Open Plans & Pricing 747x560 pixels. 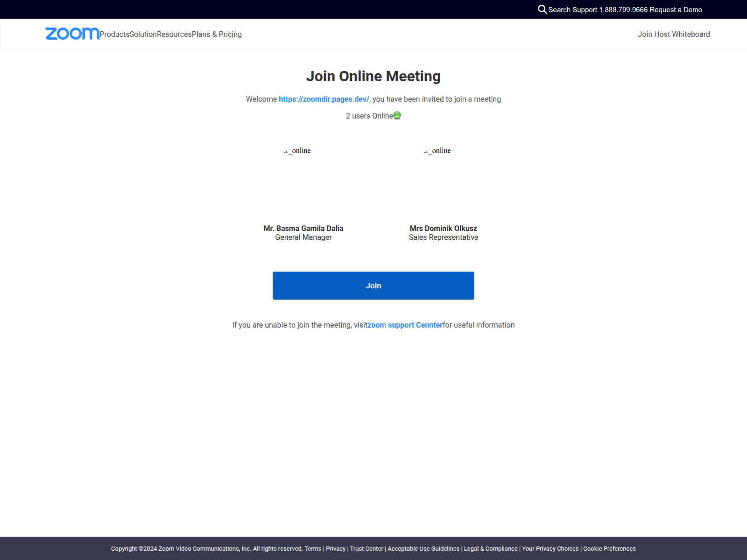point(217,34)
